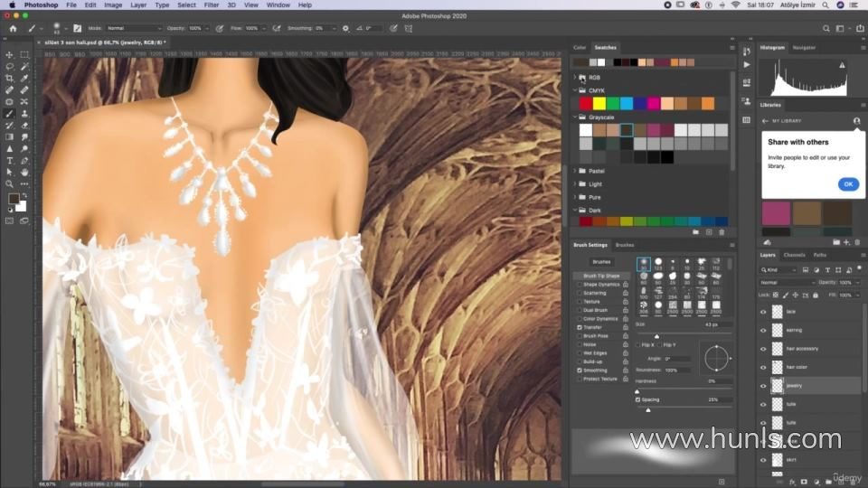
Task: Select the Zoom tool
Action: point(10,183)
